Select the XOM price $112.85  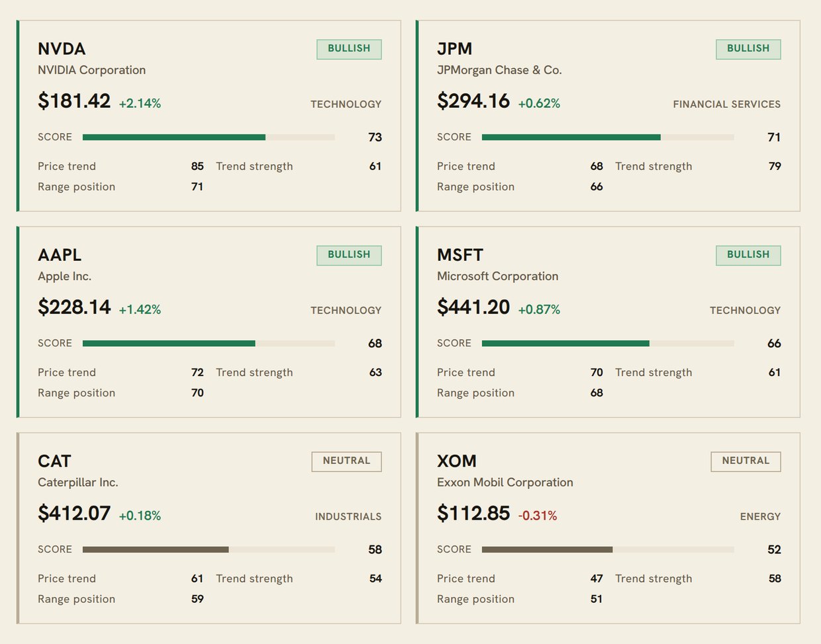[473, 513]
